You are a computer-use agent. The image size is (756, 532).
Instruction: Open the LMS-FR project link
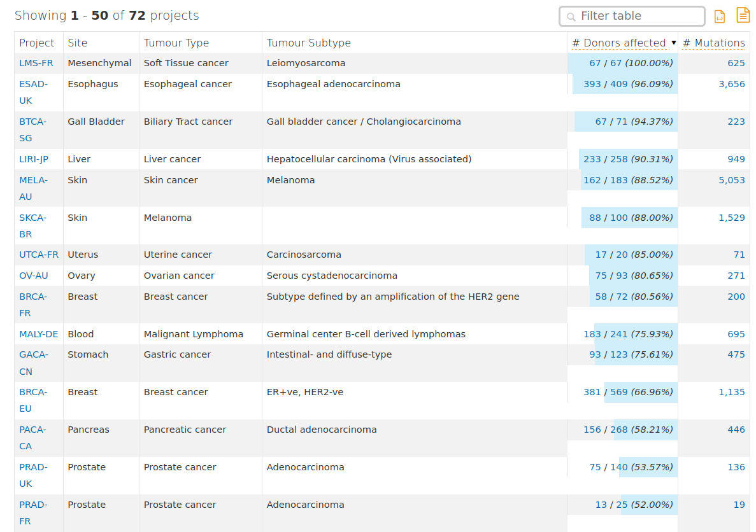click(36, 63)
